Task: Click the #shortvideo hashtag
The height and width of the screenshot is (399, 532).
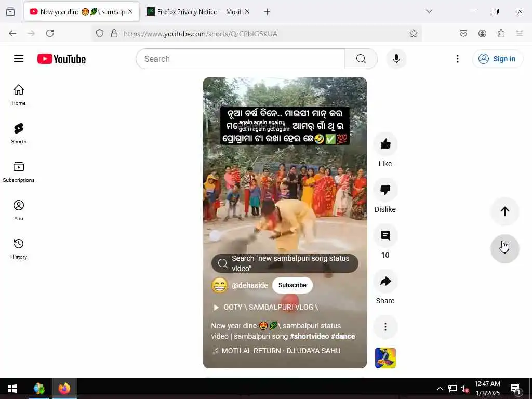Action: point(309,336)
